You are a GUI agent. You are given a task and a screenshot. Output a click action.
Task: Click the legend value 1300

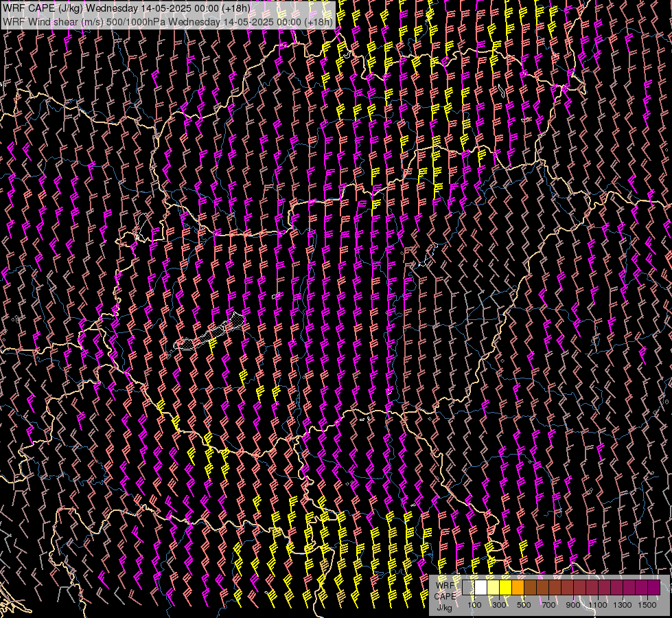coord(623,605)
